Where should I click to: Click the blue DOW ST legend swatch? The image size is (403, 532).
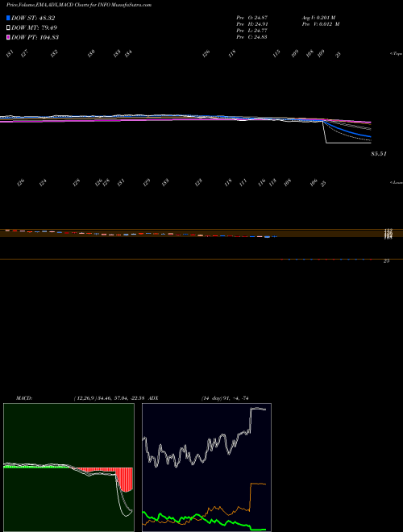click(x=8, y=18)
